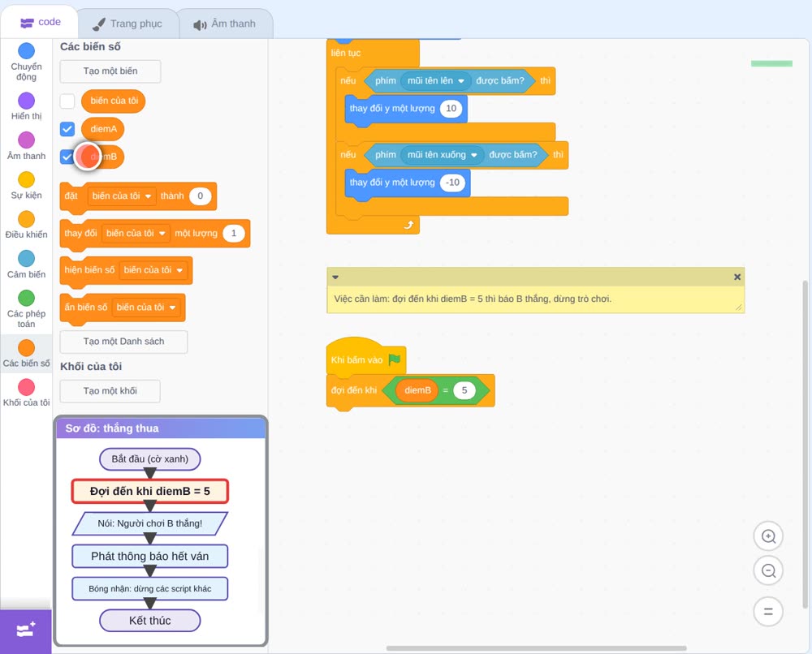Toggle the biến của tôi checkbox
This screenshot has width=812, height=654.
[x=67, y=101]
